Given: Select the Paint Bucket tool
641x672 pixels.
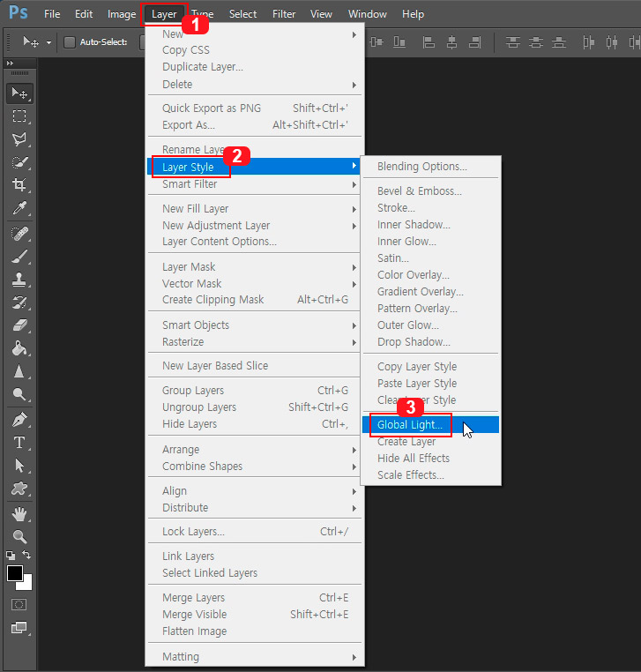Looking at the screenshot, I should 19,348.
